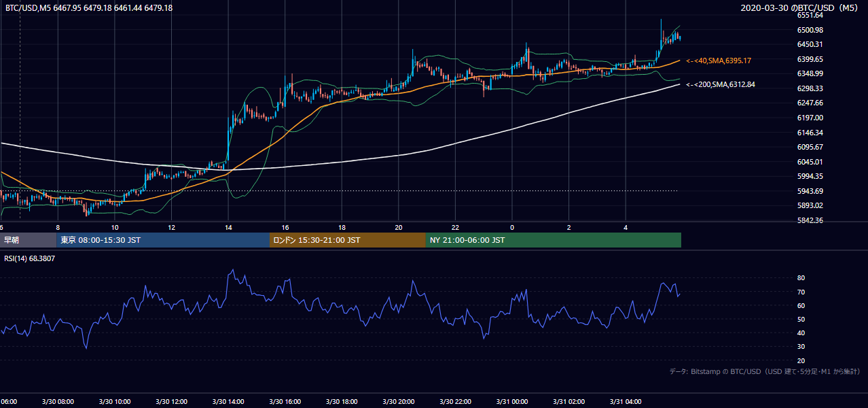Viewport: 868px width, 408px height.
Task: Click the 6197.00 price axis value
Action: [x=810, y=118]
